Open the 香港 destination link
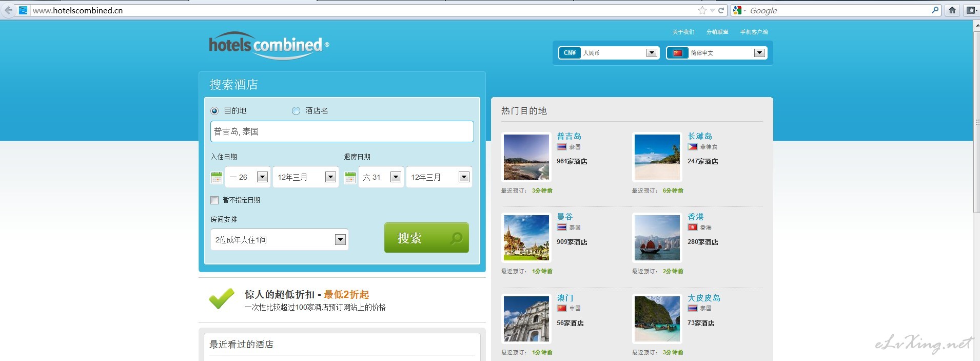Viewport: 980px width, 361px height. click(696, 217)
